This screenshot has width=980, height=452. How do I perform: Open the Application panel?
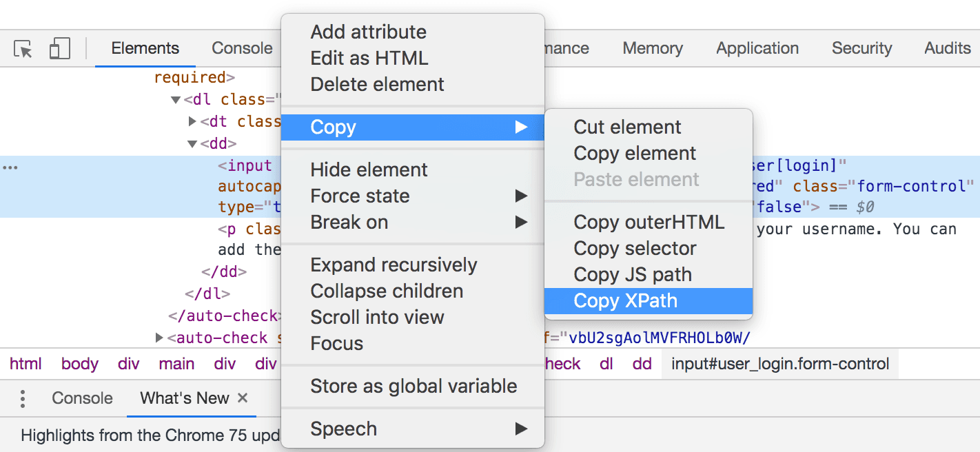click(757, 48)
